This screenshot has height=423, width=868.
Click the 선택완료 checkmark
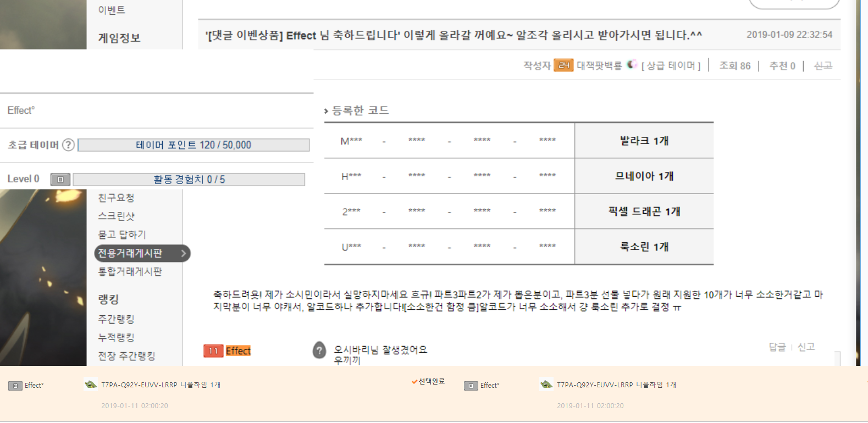tap(414, 382)
